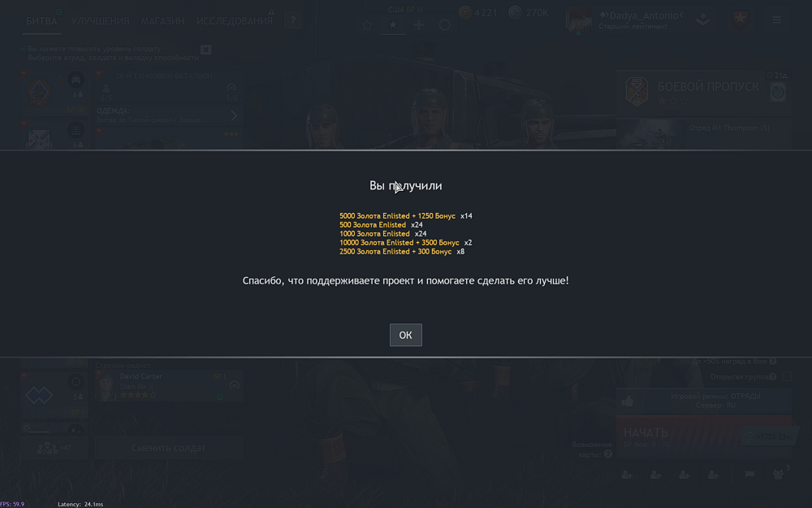Viewport: 812px width, 508px height.
Task: Toggle the Открытая группа checkbox
Action: coord(787,377)
